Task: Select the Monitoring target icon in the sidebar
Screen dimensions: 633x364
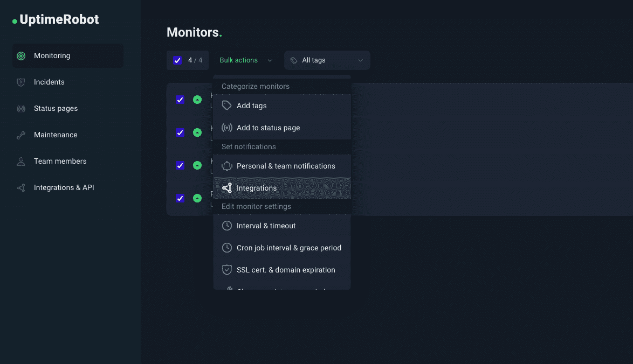Action: pyautogui.click(x=20, y=55)
